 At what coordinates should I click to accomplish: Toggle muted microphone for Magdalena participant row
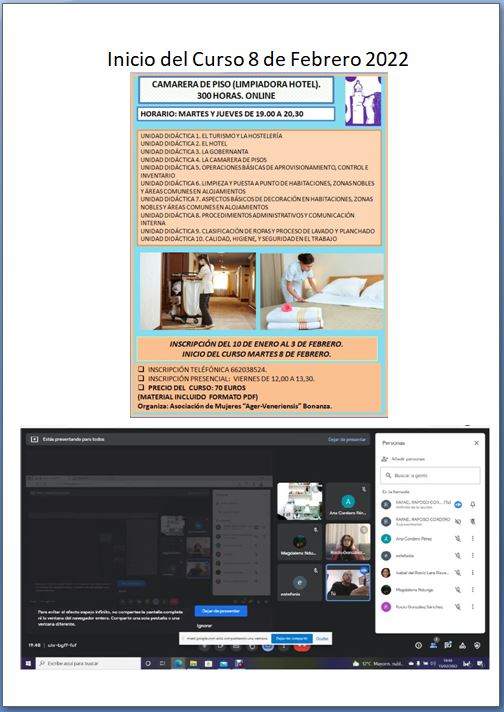[x=458, y=589]
